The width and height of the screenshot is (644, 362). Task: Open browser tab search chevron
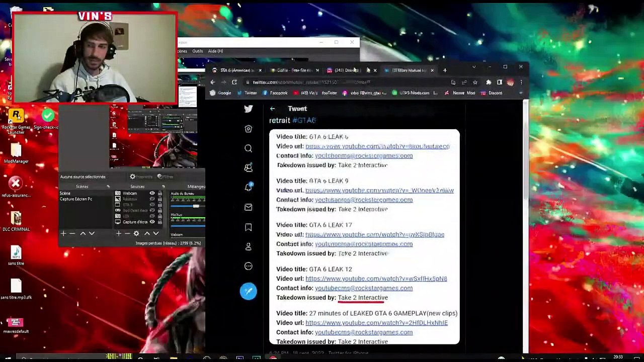click(473, 67)
